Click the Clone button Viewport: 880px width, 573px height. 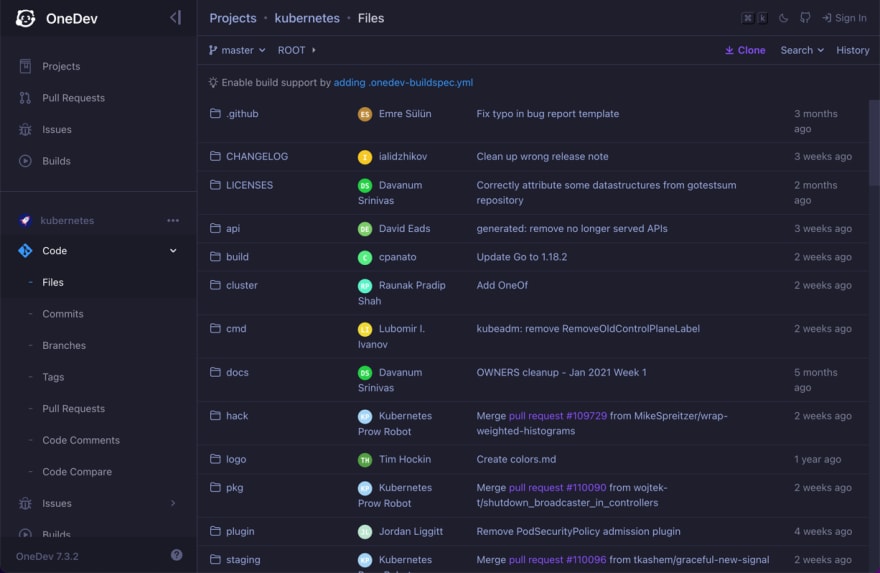click(x=745, y=50)
